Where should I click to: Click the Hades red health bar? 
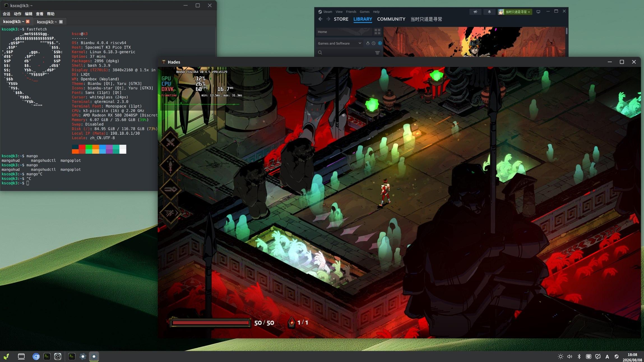point(210,323)
